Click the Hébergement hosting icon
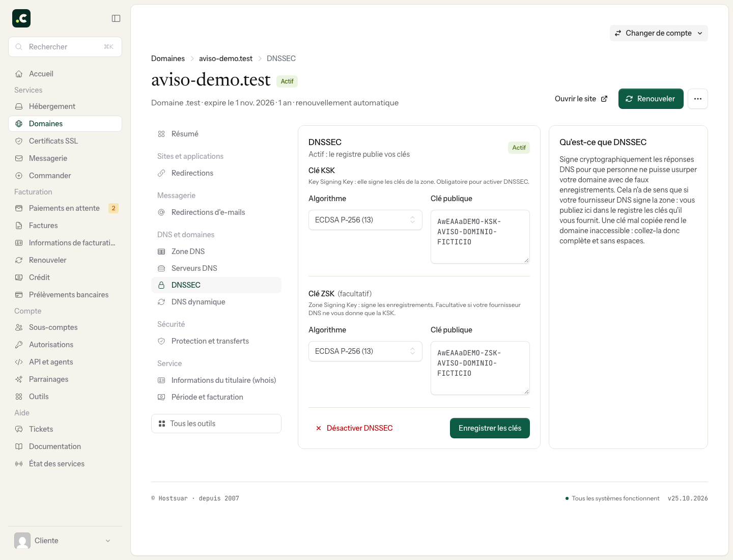The image size is (733, 560). [x=19, y=106]
